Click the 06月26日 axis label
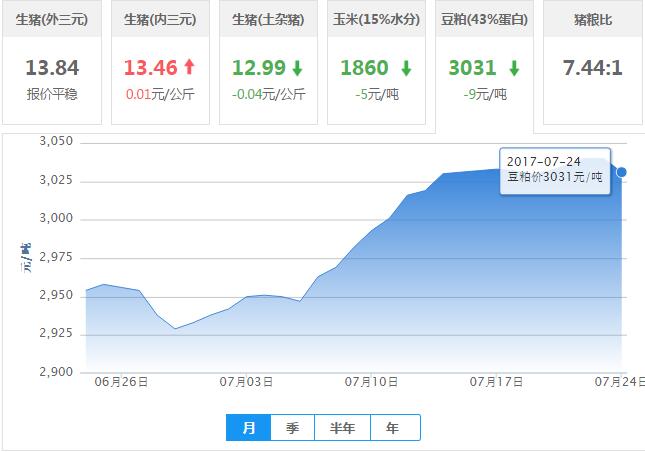 121,382
